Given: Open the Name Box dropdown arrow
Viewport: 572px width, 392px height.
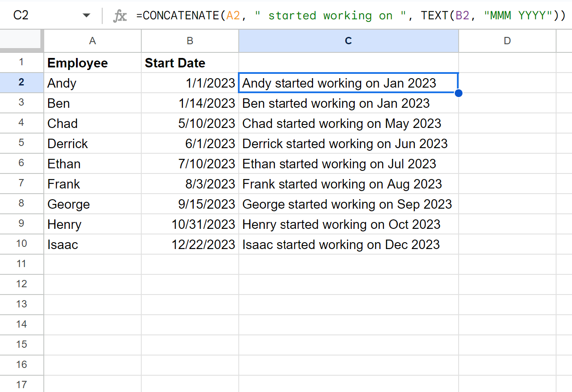Looking at the screenshot, I should 87,15.
